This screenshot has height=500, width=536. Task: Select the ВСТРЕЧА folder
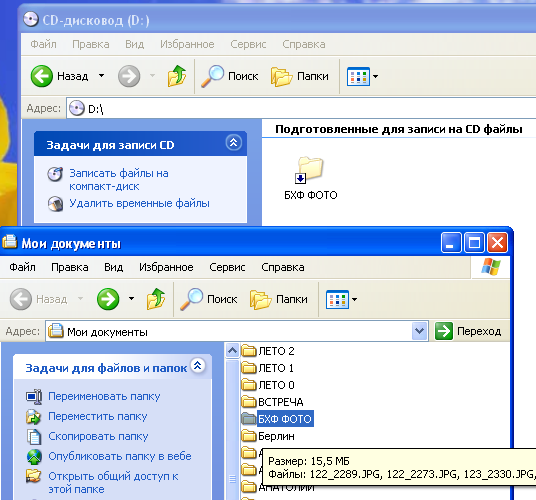point(272,402)
